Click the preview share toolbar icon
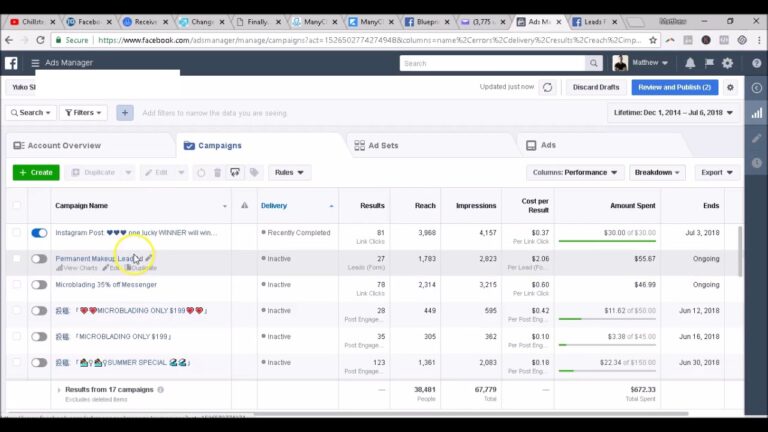 tap(235, 172)
